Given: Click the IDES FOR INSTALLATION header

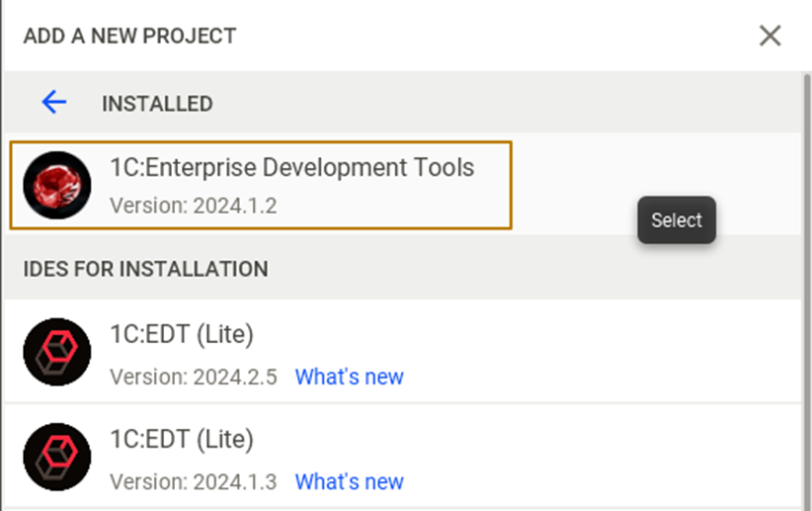Looking at the screenshot, I should 145,268.
